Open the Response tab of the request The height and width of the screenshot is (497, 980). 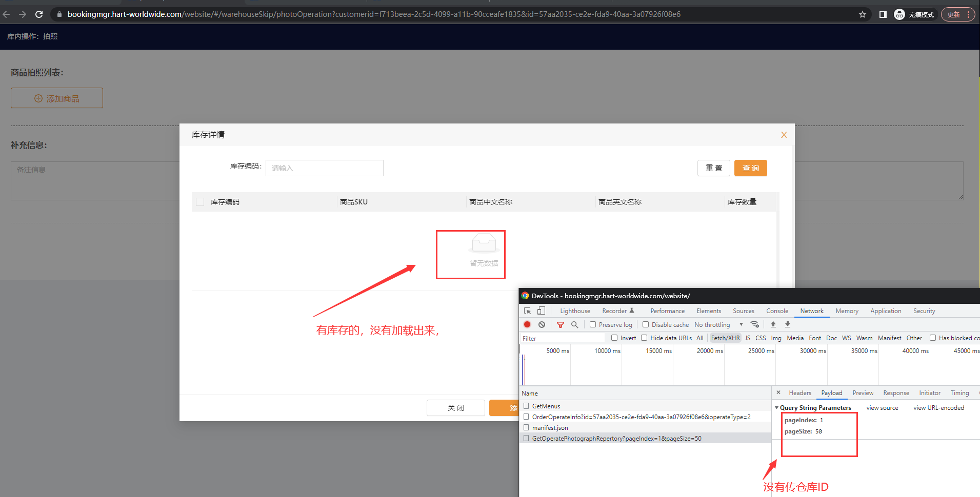tap(896, 393)
